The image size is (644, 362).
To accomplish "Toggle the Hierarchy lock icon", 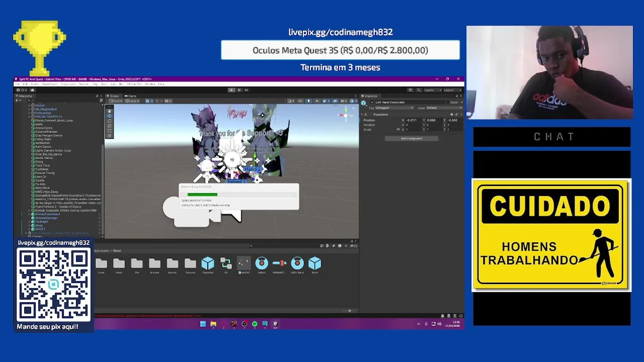I will (x=97, y=96).
